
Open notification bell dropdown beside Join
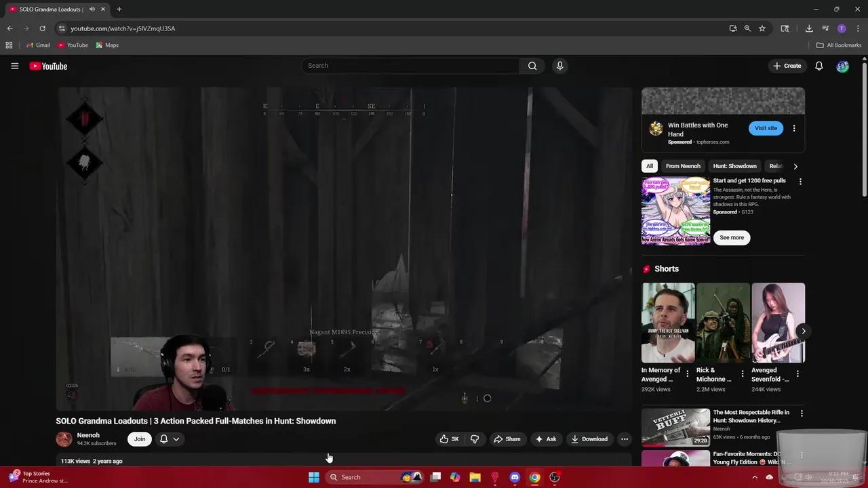coord(169,439)
